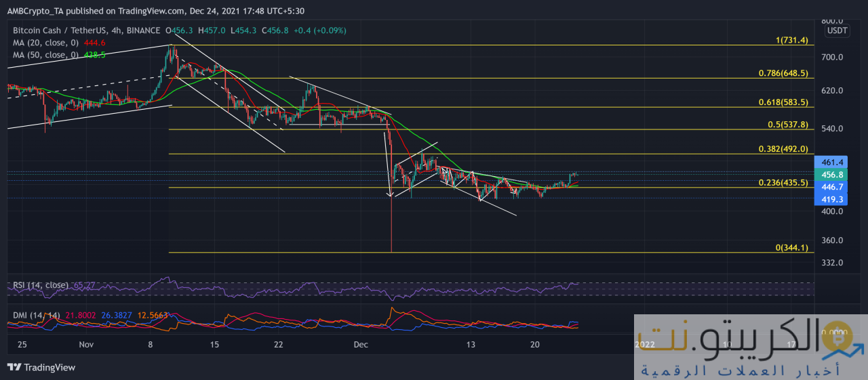This screenshot has width=868, height=380.
Task: Click the blue 419.3 price label
Action: click(832, 199)
